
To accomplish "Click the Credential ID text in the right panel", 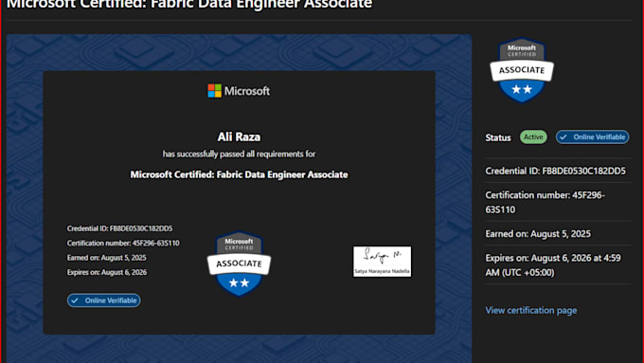I will 555,171.
